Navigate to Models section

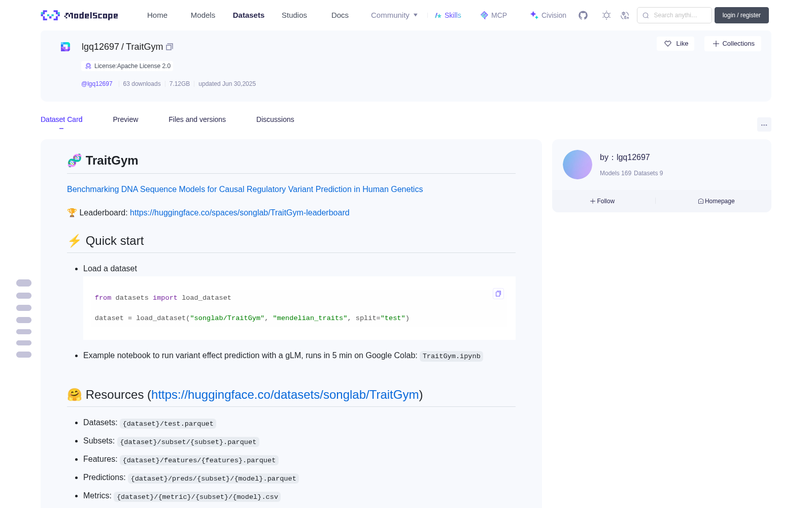[x=203, y=15]
